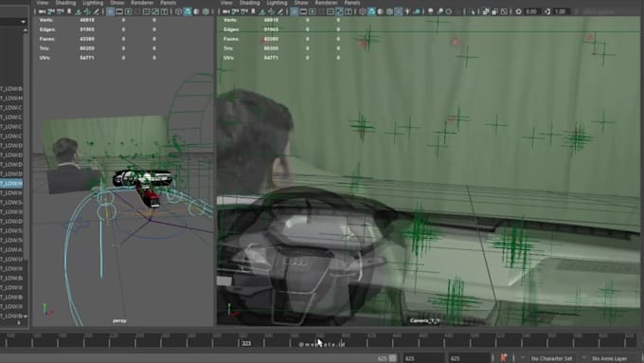This screenshot has width=644, height=363.
Task: Click Bookmarks icon in persp panel toolbar
Action: pyautogui.click(x=69, y=11)
